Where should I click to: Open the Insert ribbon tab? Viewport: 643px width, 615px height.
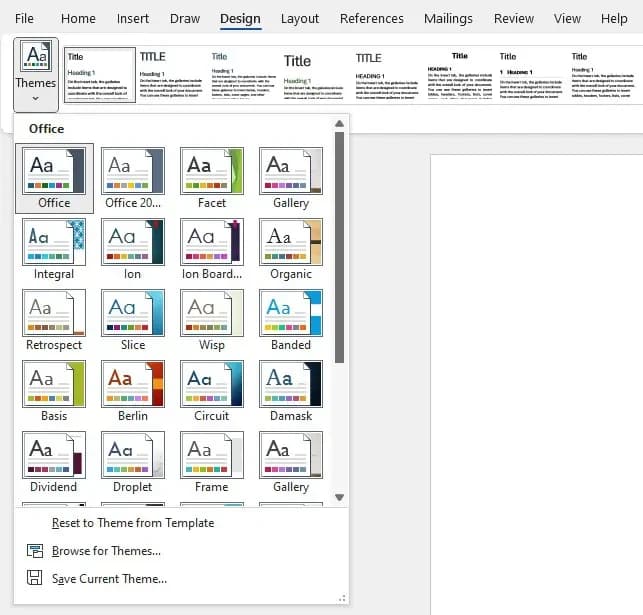(132, 18)
